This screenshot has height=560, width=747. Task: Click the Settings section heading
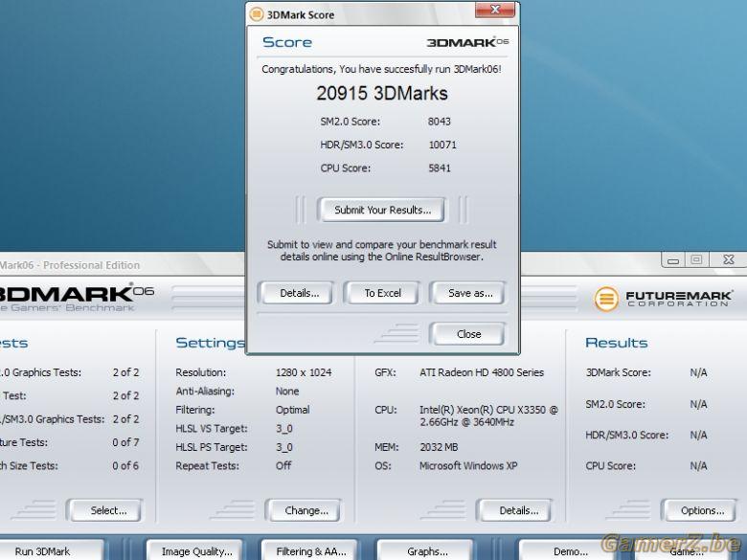click(x=210, y=343)
